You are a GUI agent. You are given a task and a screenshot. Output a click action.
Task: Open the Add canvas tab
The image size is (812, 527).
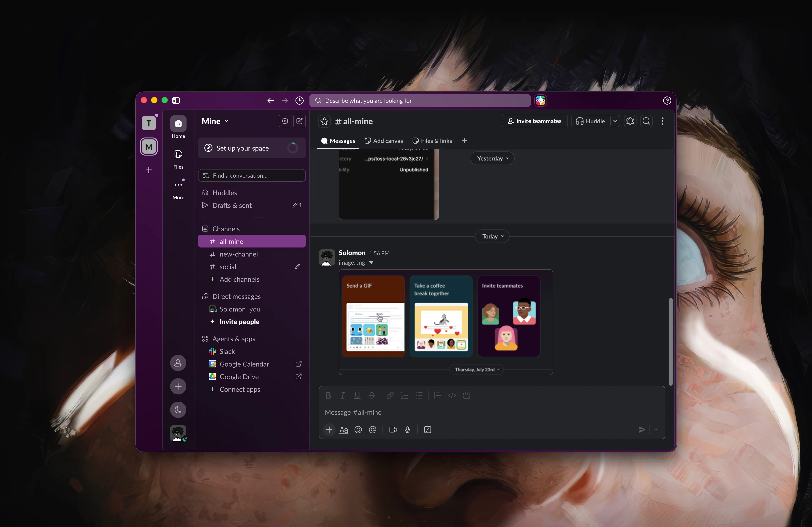[383, 141]
